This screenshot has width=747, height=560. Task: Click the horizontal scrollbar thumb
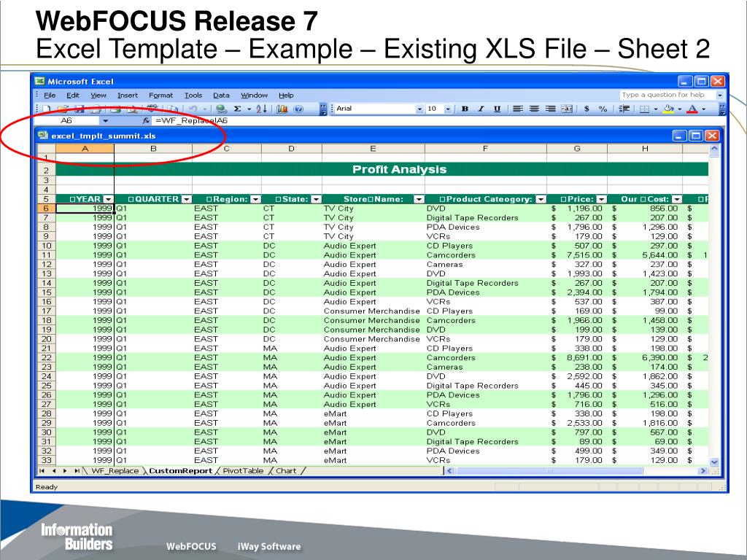[549, 471]
